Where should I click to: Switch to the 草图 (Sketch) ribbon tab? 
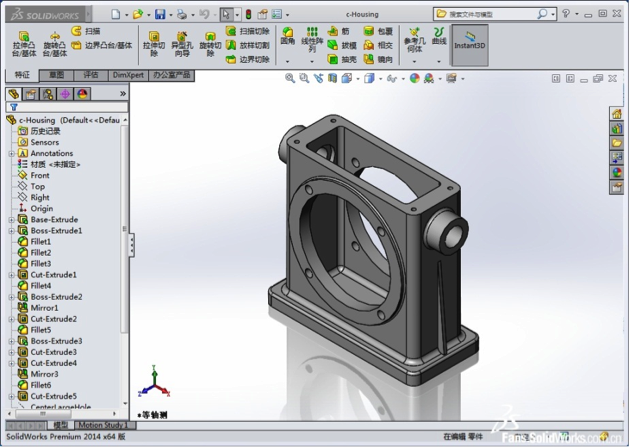tap(56, 75)
